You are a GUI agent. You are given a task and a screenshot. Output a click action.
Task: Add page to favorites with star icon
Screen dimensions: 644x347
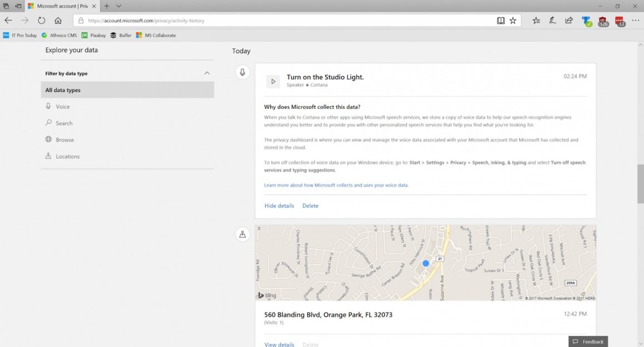[x=513, y=21]
